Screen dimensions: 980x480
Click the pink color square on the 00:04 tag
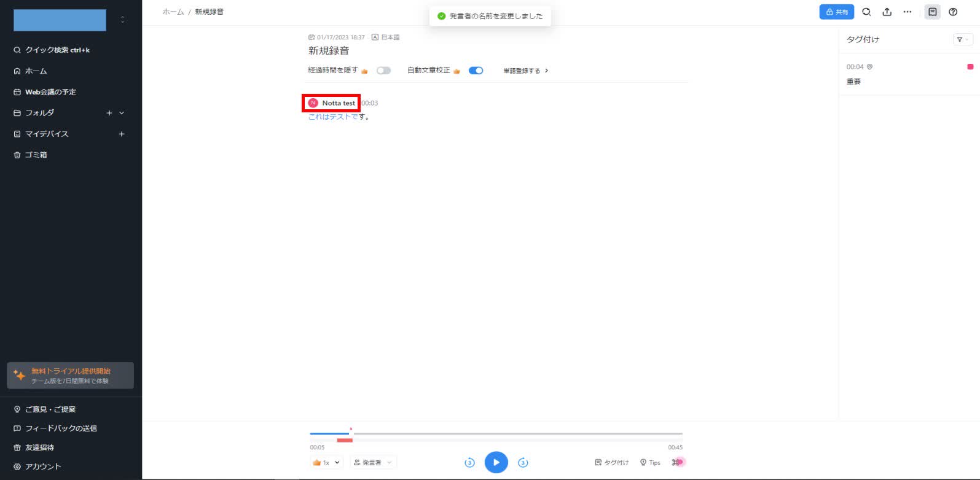point(970,66)
